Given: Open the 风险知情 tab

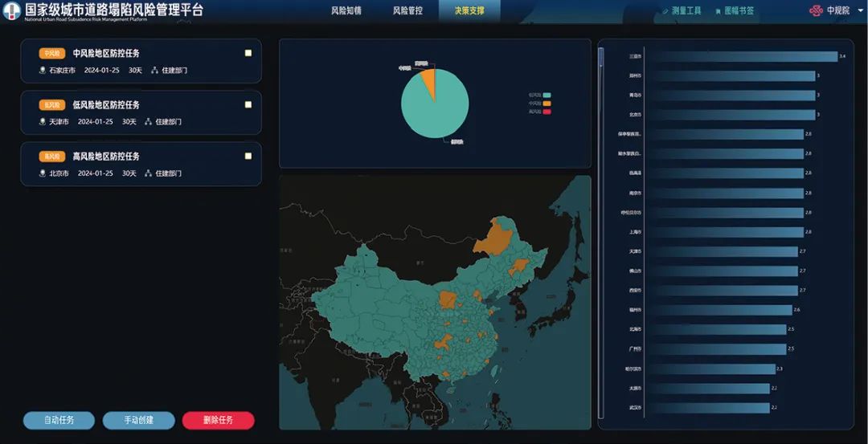Looking at the screenshot, I should click(x=346, y=11).
